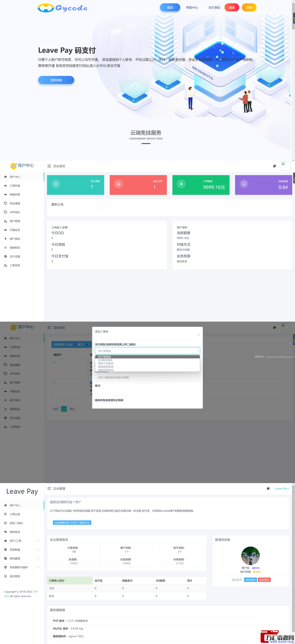
Task: Click the 上传二维码自动识别 input field
Action: click(x=147, y=377)
